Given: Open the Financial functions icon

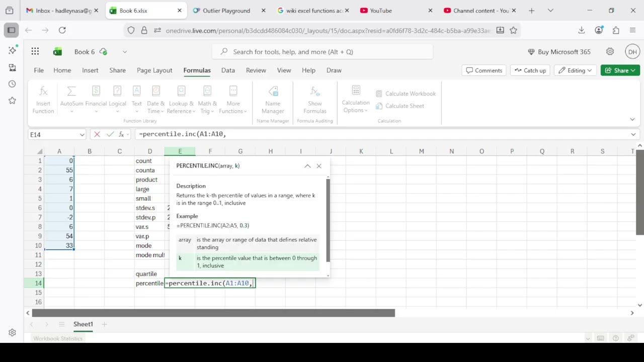Looking at the screenshot, I should point(96,100).
